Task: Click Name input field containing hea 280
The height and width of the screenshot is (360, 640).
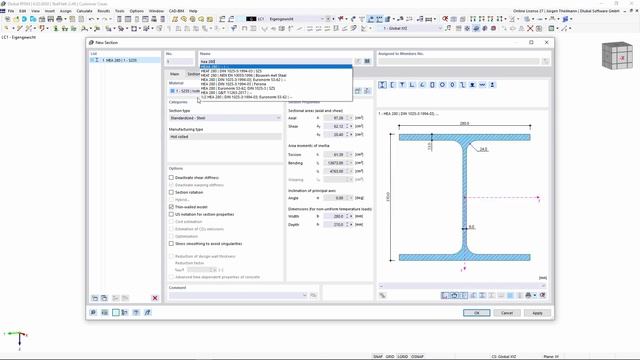Action: coord(276,61)
